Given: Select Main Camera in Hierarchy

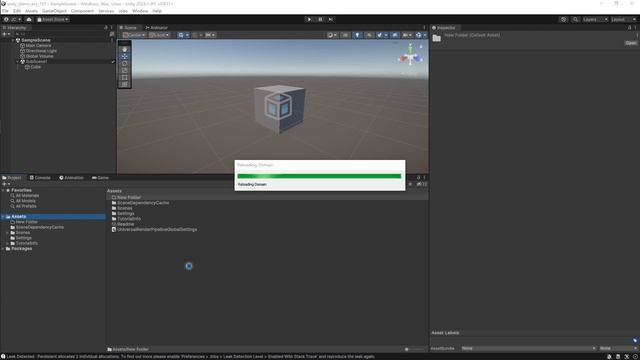Looking at the screenshot, I should point(38,46).
